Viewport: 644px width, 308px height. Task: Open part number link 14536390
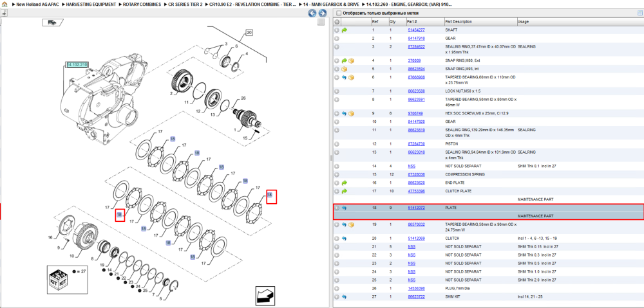point(416,288)
